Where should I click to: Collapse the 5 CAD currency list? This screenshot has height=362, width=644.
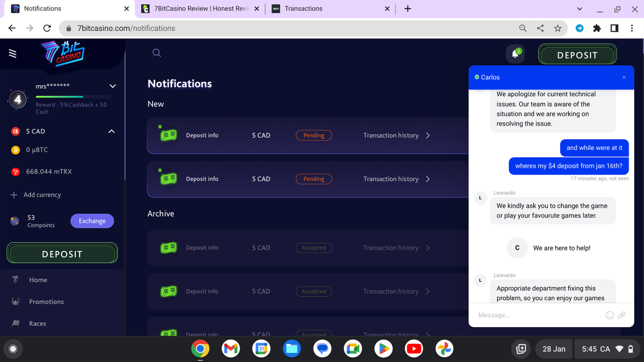[x=111, y=131]
